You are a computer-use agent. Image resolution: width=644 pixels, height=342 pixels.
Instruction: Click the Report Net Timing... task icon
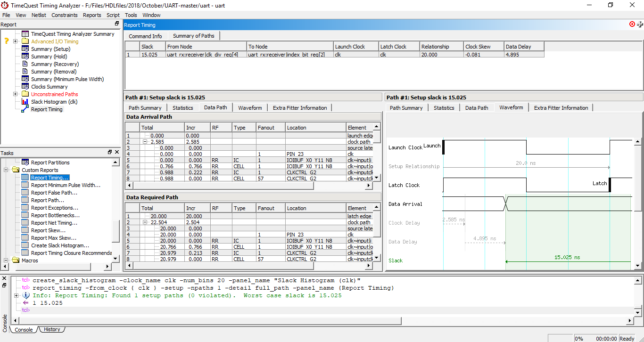point(25,223)
